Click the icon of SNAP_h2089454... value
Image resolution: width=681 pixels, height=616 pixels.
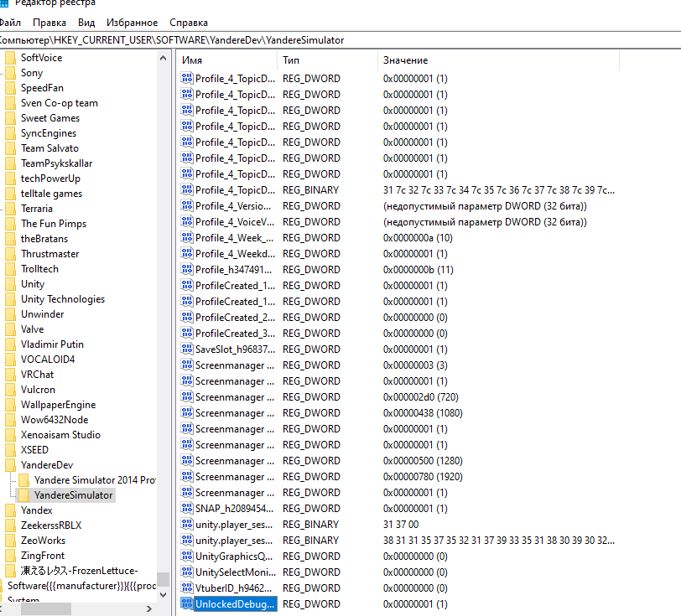tap(187, 509)
